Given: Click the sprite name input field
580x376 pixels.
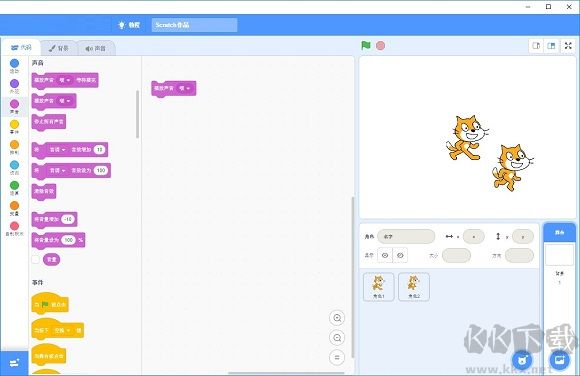Looking at the screenshot, I should 406,236.
